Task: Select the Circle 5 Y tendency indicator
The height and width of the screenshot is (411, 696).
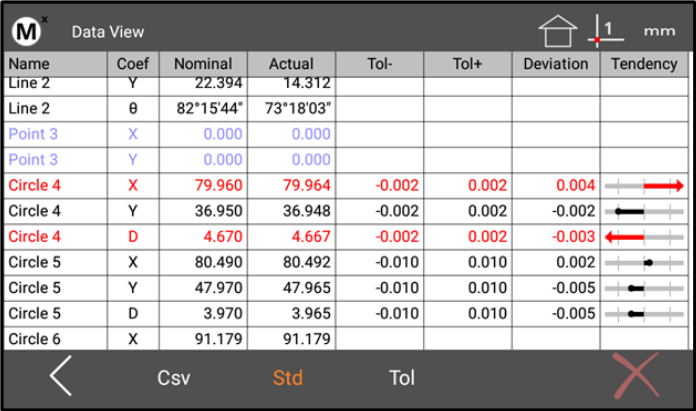Action: click(644, 288)
